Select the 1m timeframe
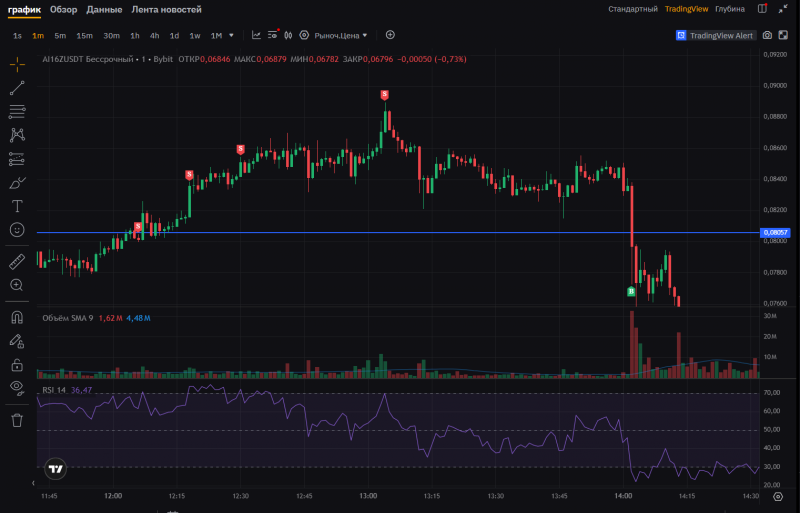 (x=38, y=36)
